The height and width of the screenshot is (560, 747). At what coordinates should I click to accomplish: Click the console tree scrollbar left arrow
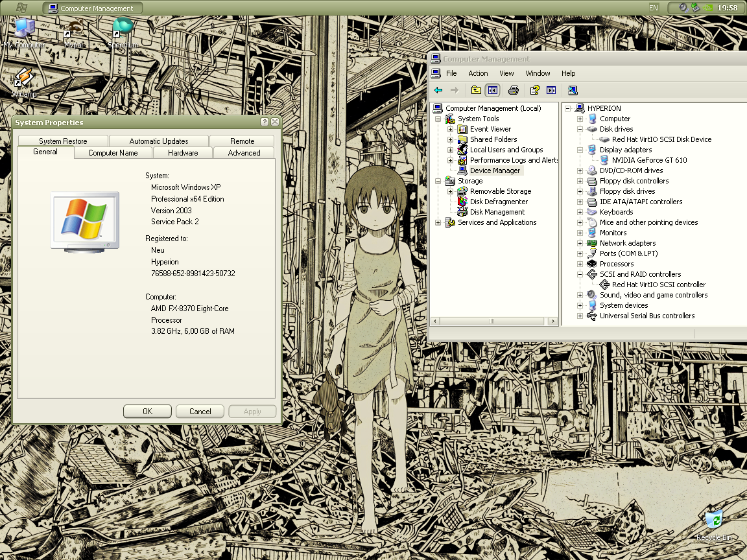[434, 321]
